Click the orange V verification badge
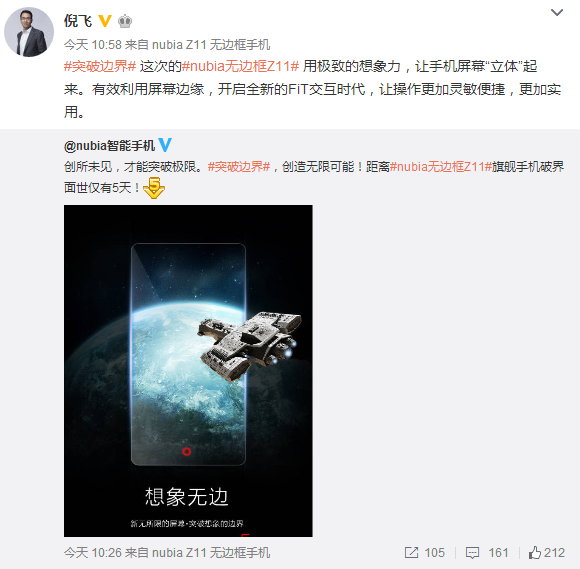The height and width of the screenshot is (569, 580). (x=105, y=21)
